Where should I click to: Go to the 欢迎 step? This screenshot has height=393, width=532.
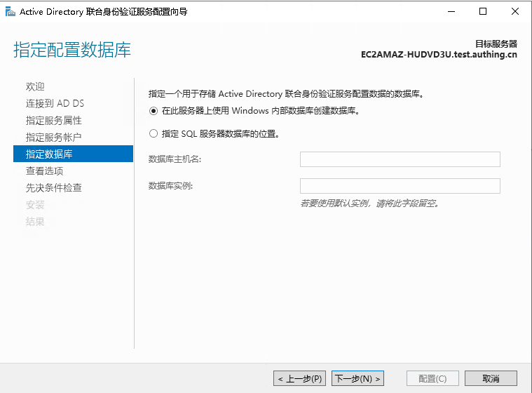(35, 86)
